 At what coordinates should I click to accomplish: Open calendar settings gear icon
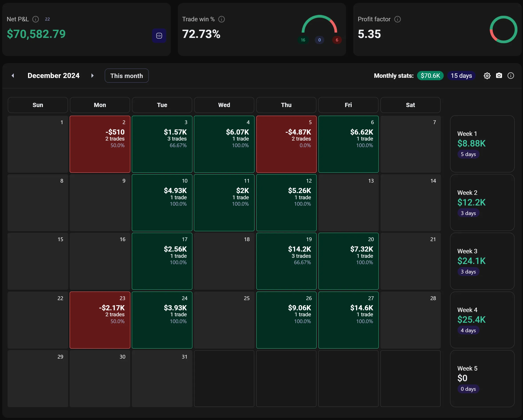(487, 76)
